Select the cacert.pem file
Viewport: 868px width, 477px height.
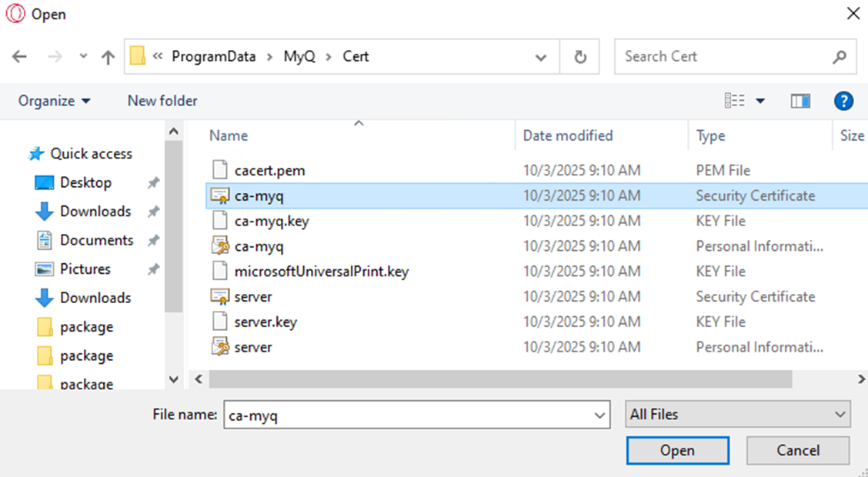tap(269, 171)
